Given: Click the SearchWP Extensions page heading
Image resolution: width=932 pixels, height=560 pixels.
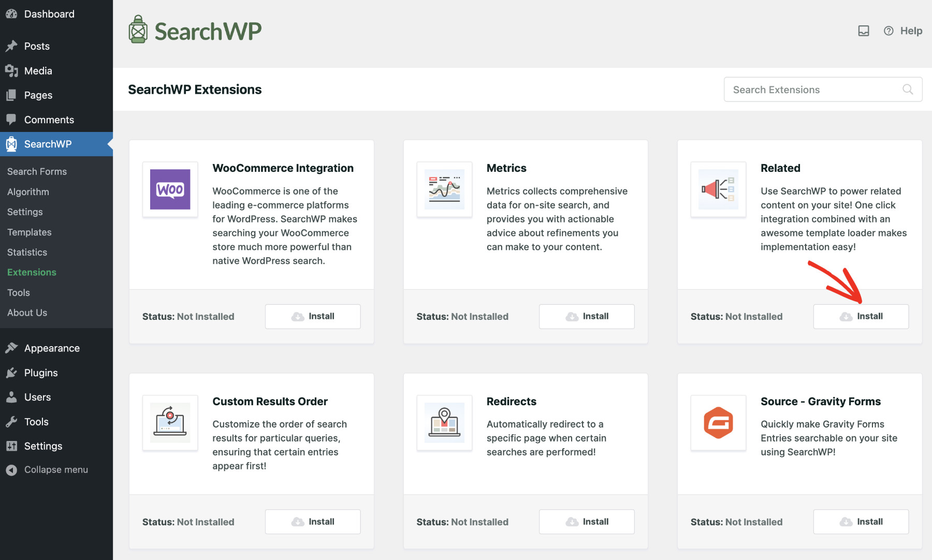Looking at the screenshot, I should 195,90.
